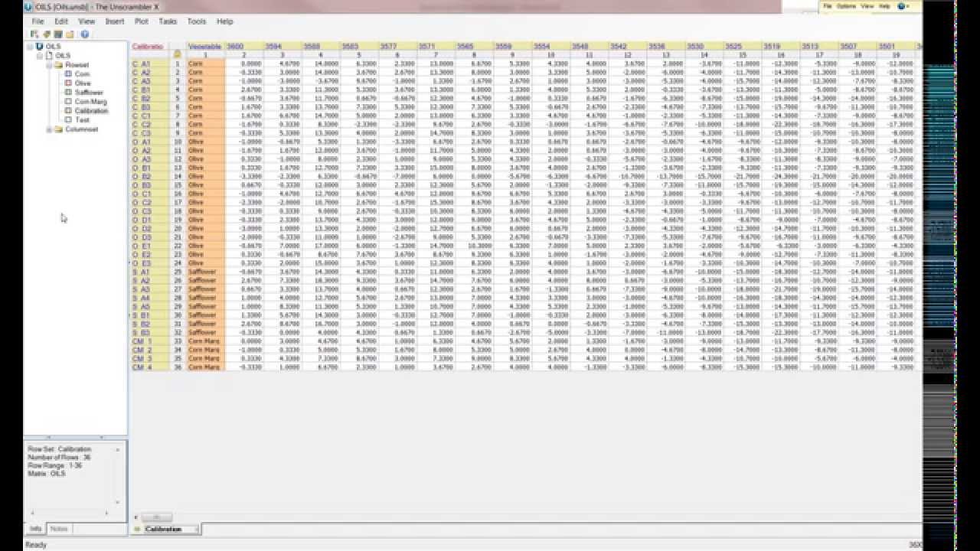
Task: Click the 3501 column header
Action: click(895, 47)
